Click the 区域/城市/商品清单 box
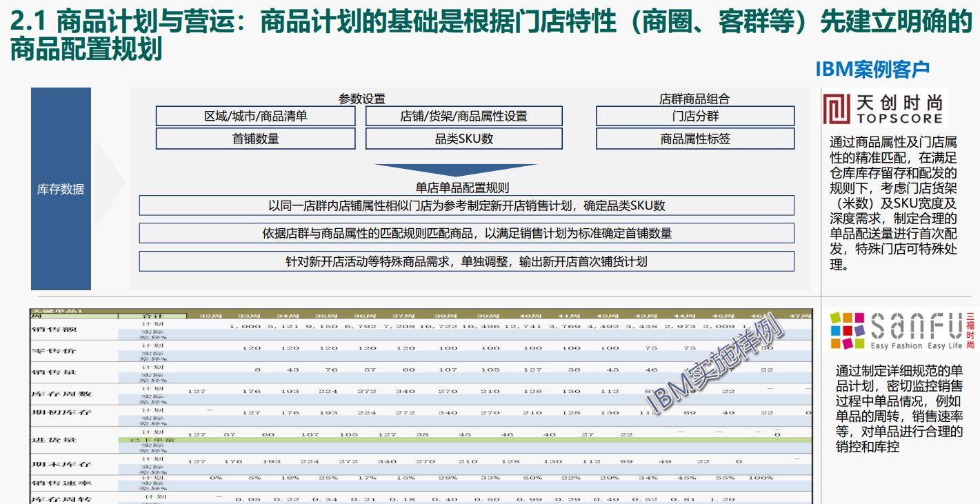This screenshot has height=504, width=980. coord(255,116)
